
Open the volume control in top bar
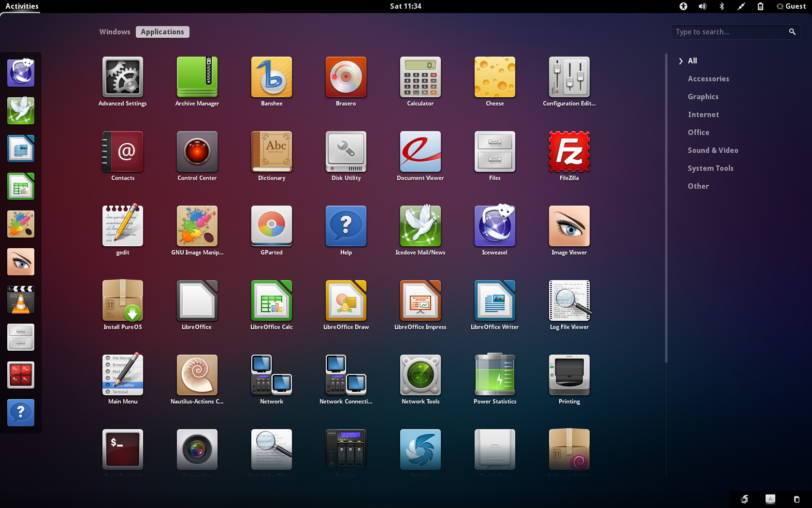point(702,6)
